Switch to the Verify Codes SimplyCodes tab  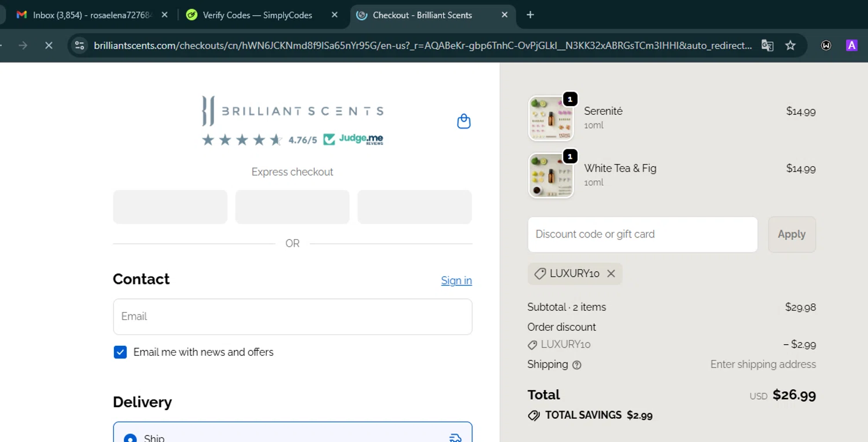pos(258,15)
